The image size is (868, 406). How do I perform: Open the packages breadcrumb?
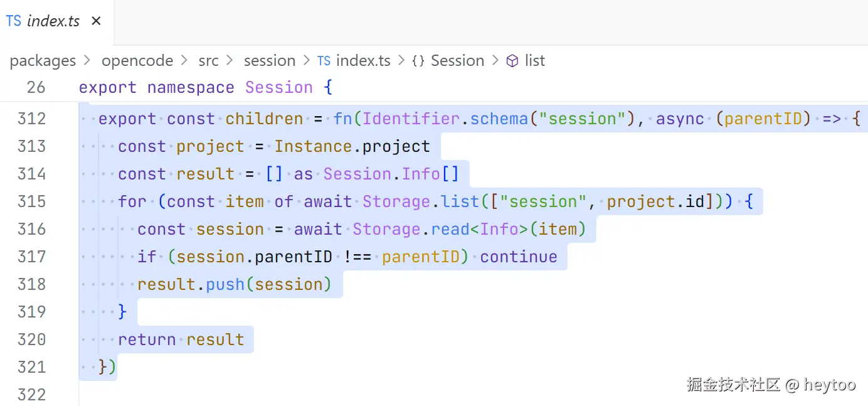tap(43, 61)
